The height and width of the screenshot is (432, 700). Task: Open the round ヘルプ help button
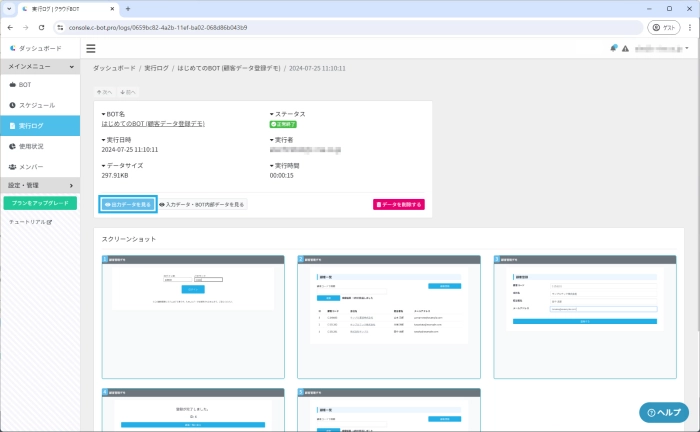pos(664,412)
